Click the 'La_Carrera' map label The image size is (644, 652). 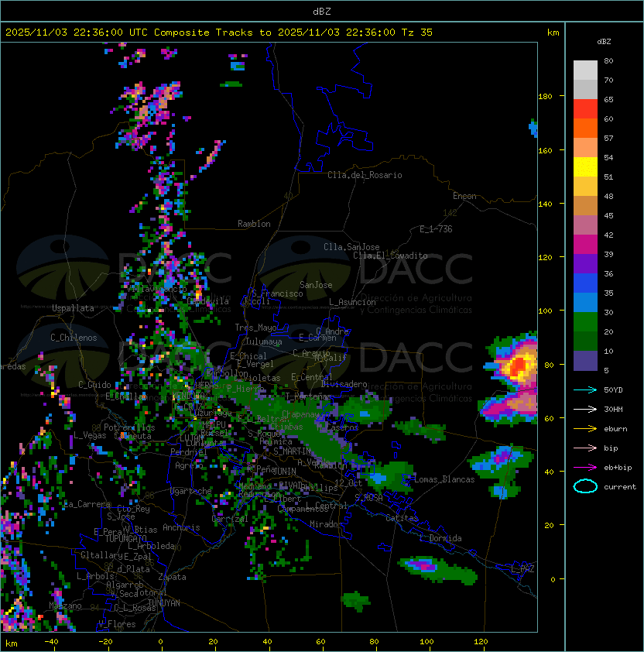tap(87, 504)
